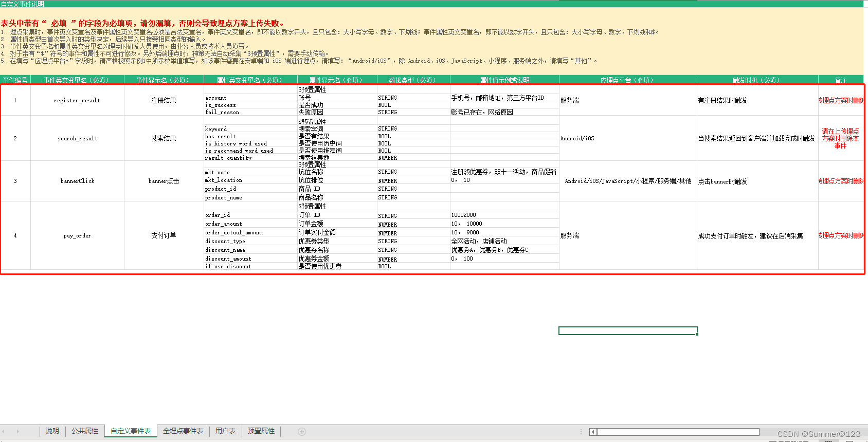This screenshot has width=868, height=442.
Task: Select the 10002000 example value cell
Action: (x=504, y=215)
